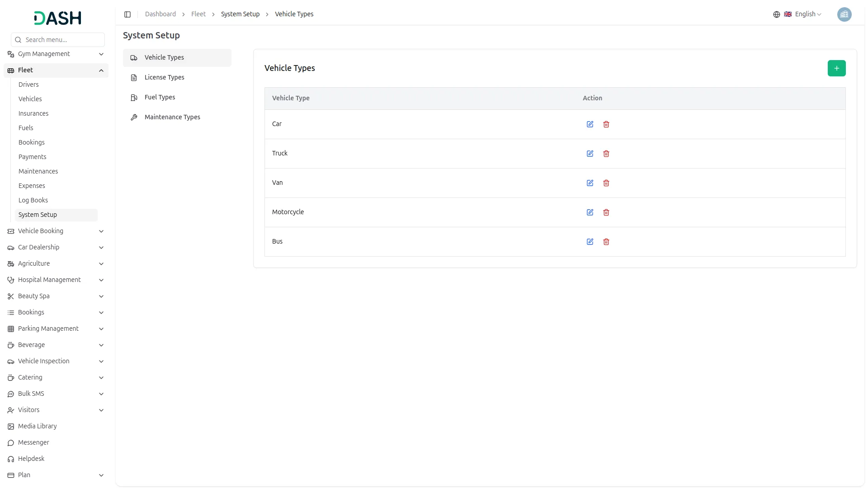Go to Dashboard breadcrumb link
Viewport: 868px width, 488px height.
click(160, 14)
